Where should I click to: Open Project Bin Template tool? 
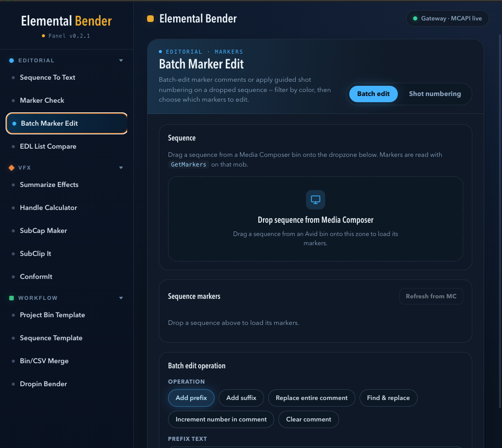[66, 315]
